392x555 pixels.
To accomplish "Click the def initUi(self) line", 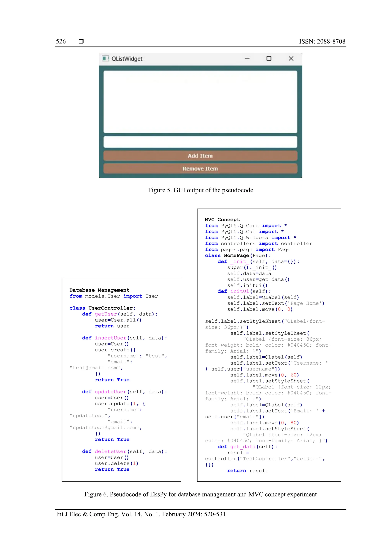I will pyautogui.click(x=244, y=291).
